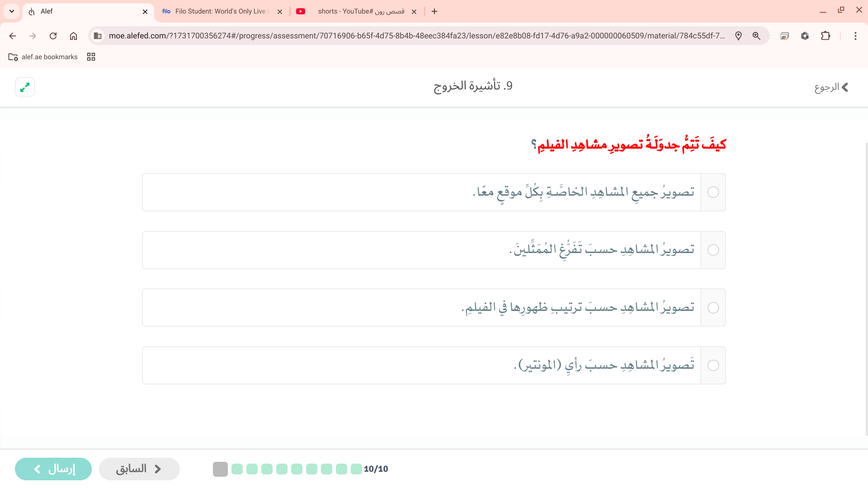Open the tab search dropdown arrow
Viewport: 868px width, 488px height.
tap(12, 11)
